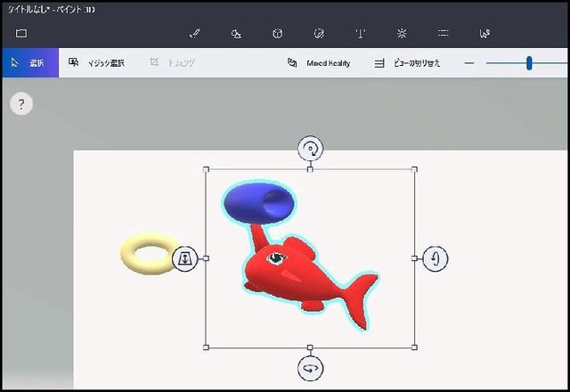Click the bottom X-axis rotation handle
Viewport: 570px width, 392px height.
click(310, 368)
